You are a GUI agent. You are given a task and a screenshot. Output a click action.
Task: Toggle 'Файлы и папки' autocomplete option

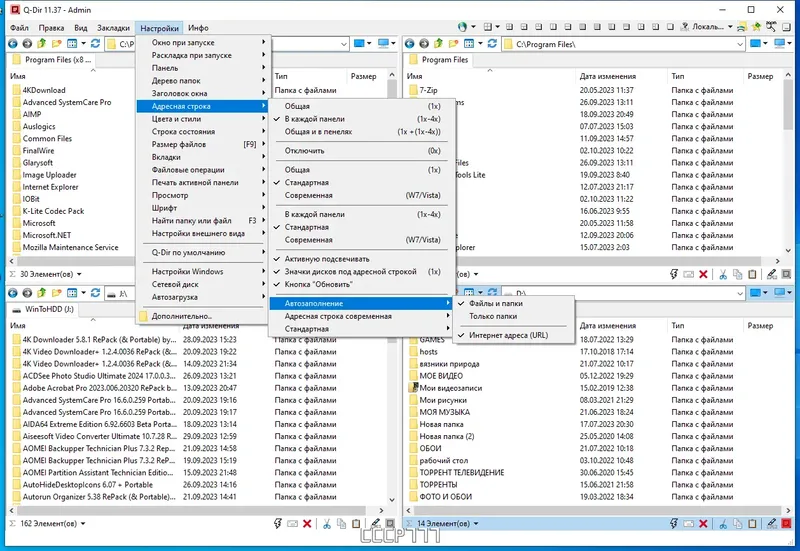pos(514,304)
